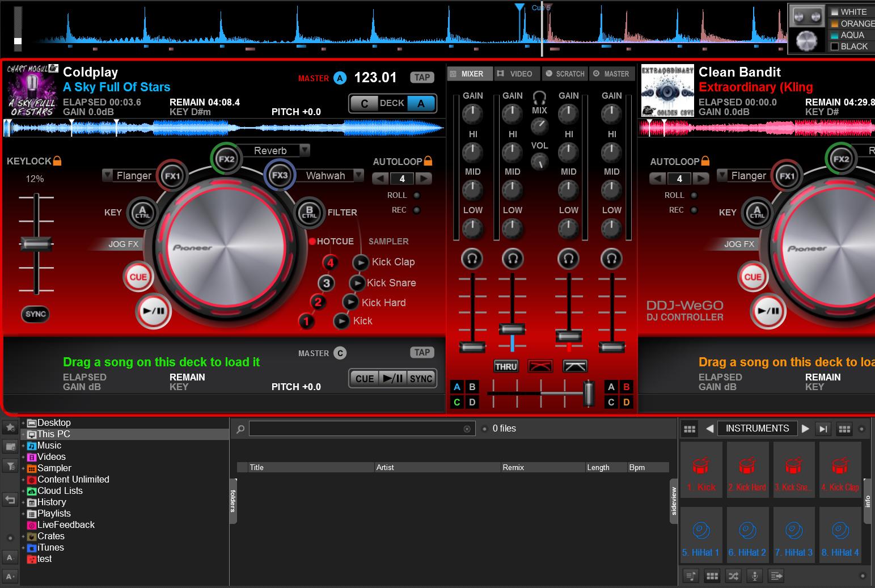Trigger the 2. Kick Hard sampler pad
The height and width of the screenshot is (588, 875).
click(747, 470)
